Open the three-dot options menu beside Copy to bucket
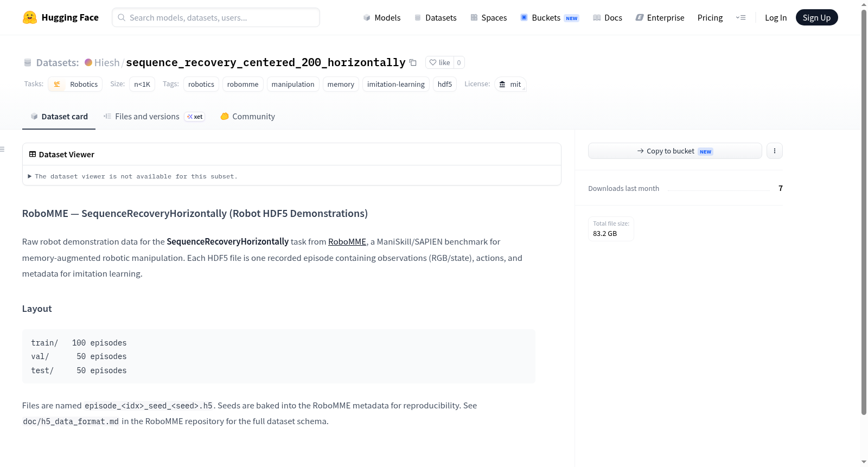The width and height of the screenshot is (868, 467). click(775, 151)
